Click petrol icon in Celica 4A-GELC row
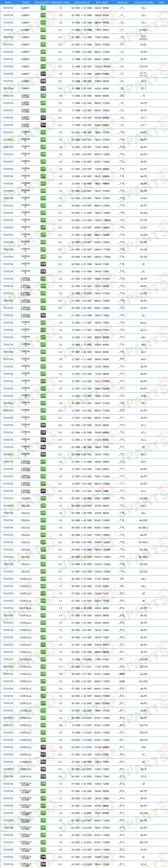Screen dimensions: 168x868 (43, 528)
